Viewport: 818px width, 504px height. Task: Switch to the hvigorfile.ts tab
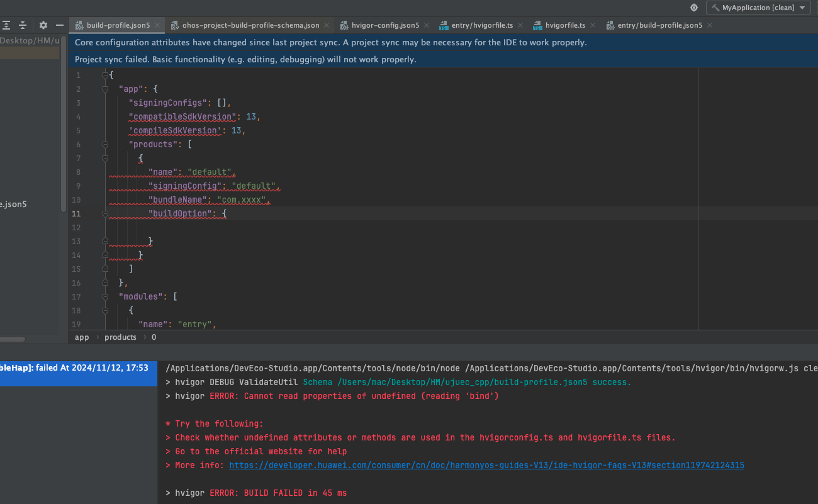point(565,25)
